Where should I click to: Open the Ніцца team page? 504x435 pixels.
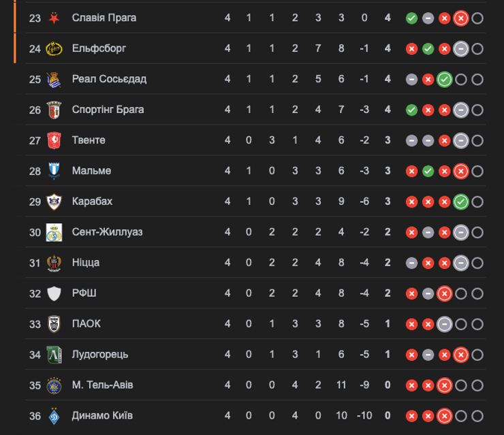tap(87, 263)
